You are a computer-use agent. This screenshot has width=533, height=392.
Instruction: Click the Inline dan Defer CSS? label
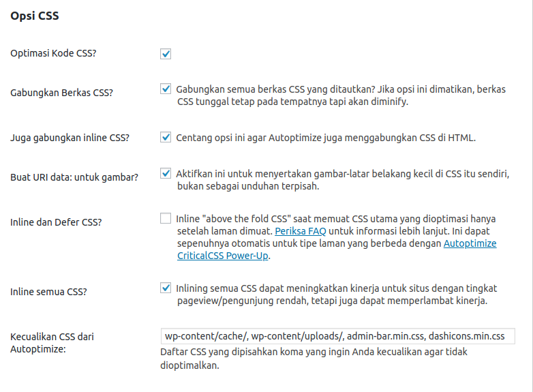click(x=56, y=222)
